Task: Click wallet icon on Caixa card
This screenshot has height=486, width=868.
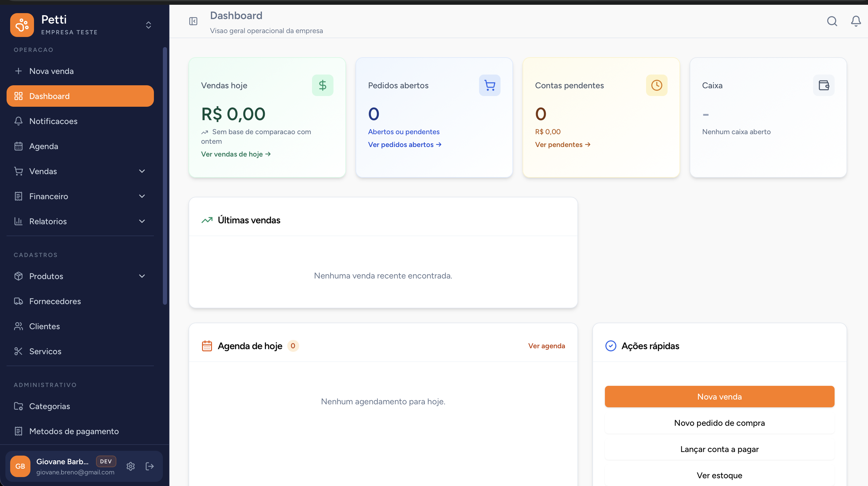Action: pos(824,85)
